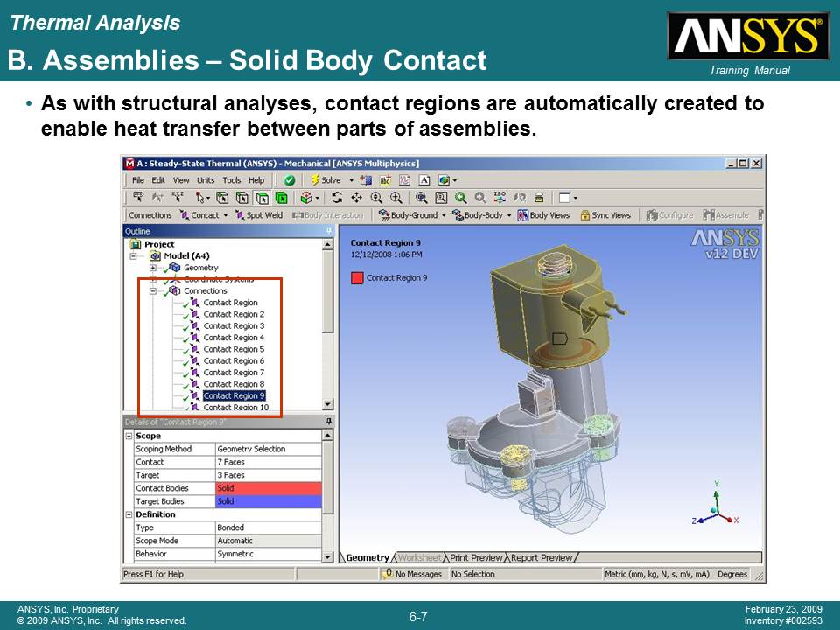Open the Solve dropdown arrow
Screen dimensions: 840x630
point(352,180)
